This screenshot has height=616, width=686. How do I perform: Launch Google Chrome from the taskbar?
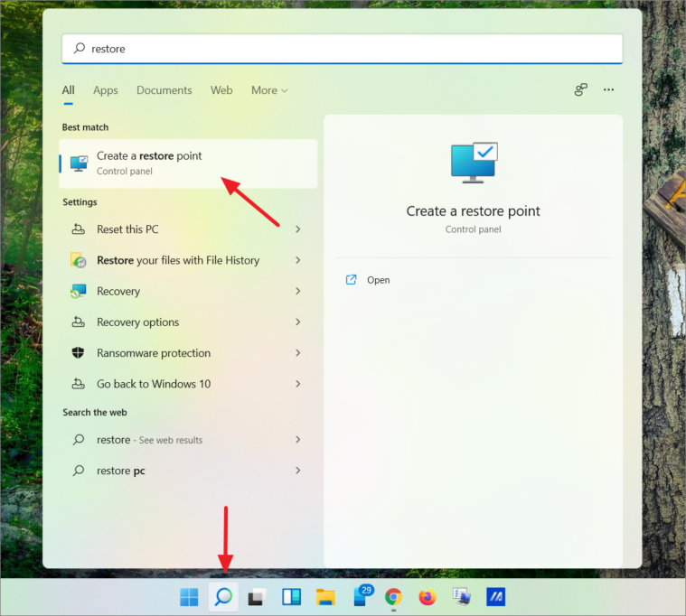click(393, 597)
